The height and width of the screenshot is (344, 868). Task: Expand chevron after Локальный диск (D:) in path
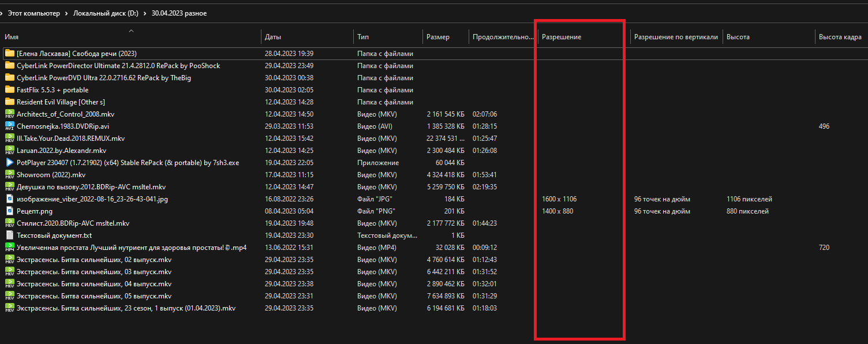145,13
